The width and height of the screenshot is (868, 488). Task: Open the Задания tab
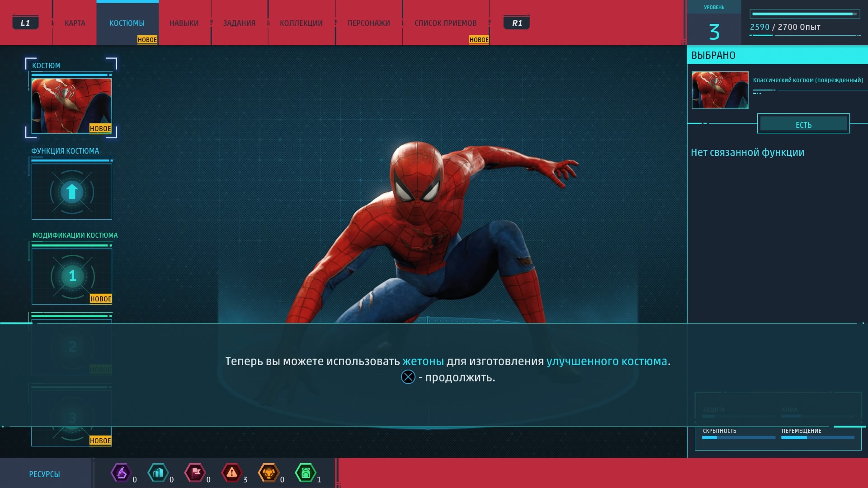(x=239, y=23)
